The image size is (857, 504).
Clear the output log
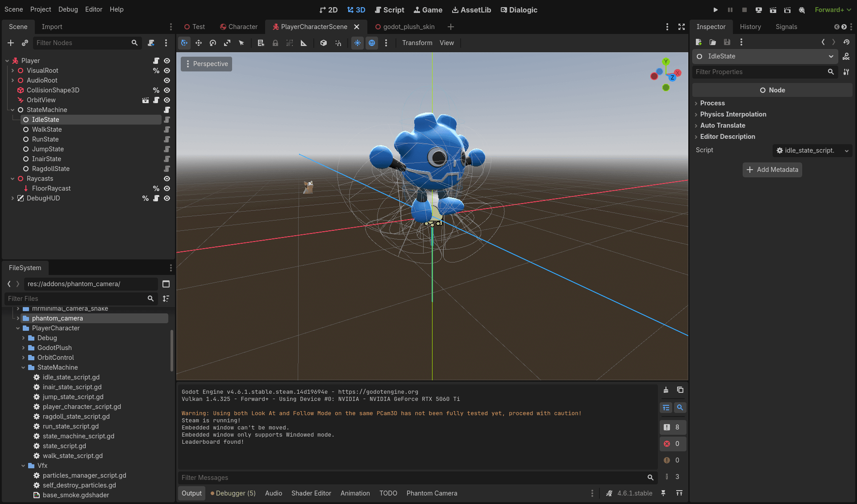point(666,390)
